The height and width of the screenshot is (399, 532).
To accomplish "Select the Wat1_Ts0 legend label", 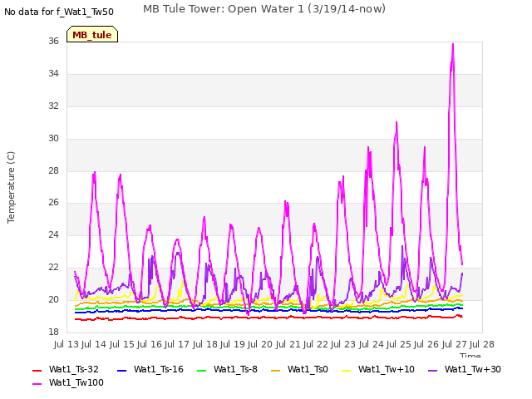I will (x=308, y=369).
